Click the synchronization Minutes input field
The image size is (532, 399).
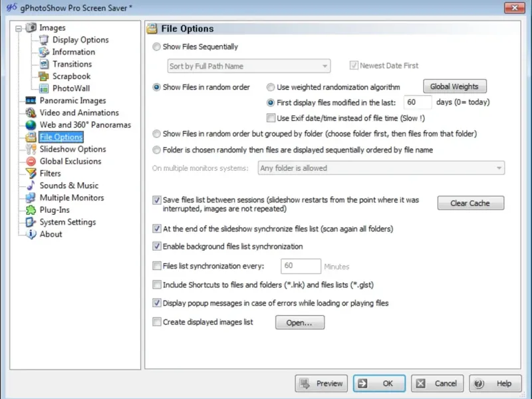click(301, 266)
